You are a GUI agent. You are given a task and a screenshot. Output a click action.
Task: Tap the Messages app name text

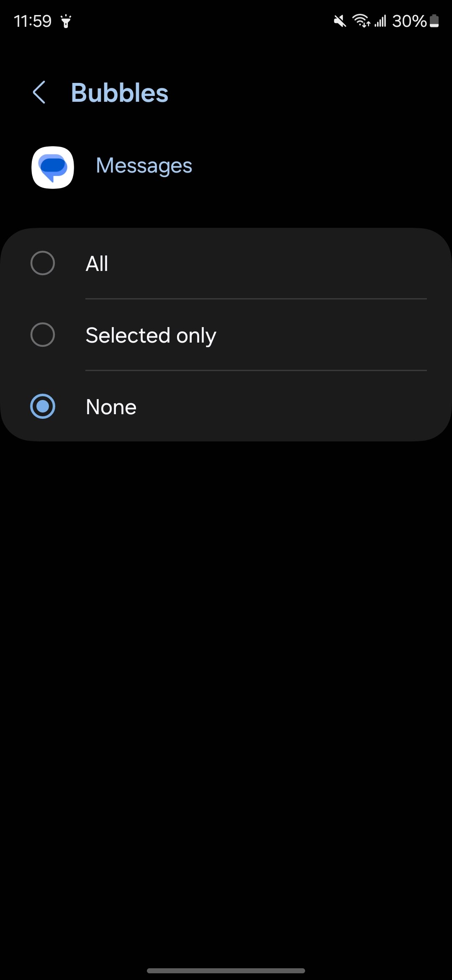pos(144,166)
